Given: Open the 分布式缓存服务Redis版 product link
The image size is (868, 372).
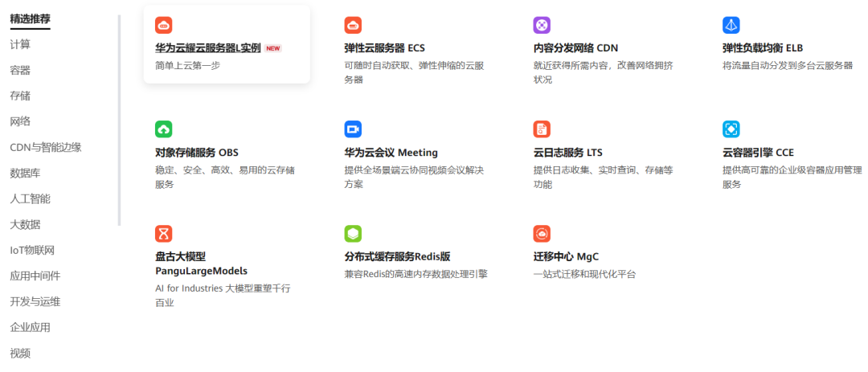Looking at the screenshot, I should click(x=398, y=257).
